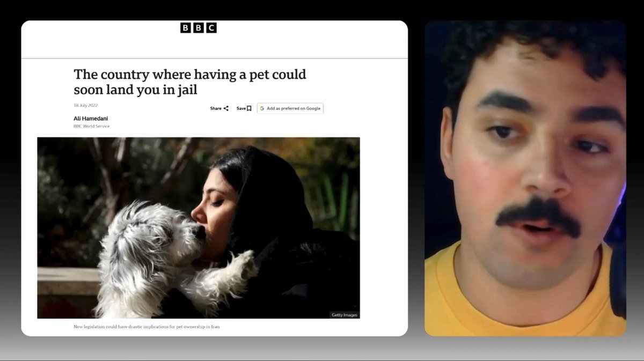
Task: Click Add as preferred on Google
Action: [290, 108]
